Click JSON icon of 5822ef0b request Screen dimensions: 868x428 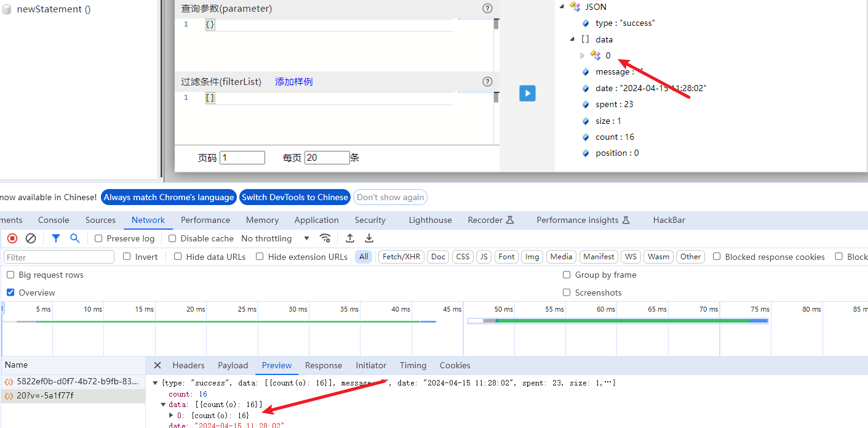click(x=9, y=382)
